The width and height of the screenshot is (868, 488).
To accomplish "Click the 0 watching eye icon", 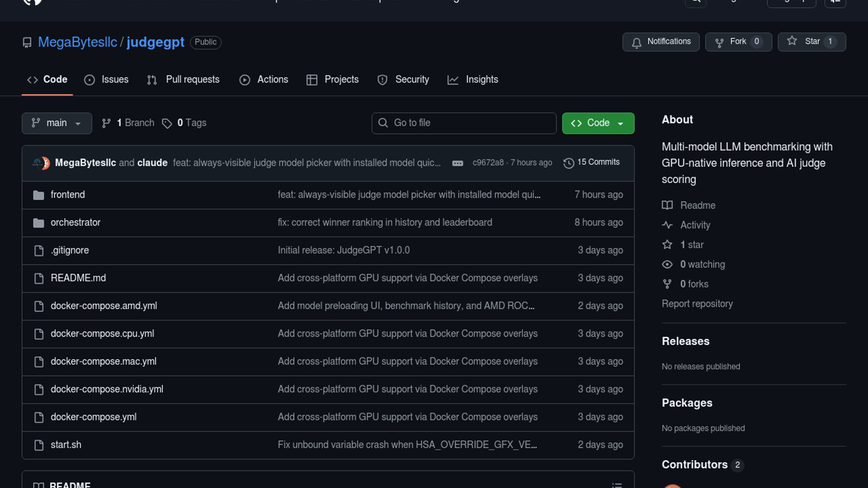I will (667, 264).
